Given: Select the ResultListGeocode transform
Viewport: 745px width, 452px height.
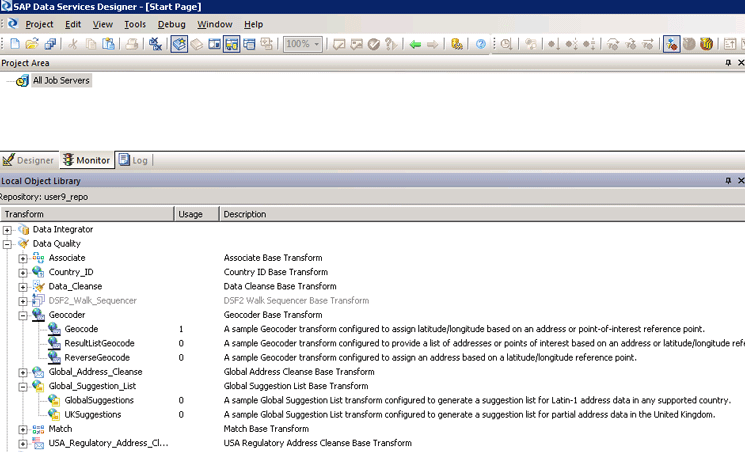Looking at the screenshot, I should (x=99, y=343).
